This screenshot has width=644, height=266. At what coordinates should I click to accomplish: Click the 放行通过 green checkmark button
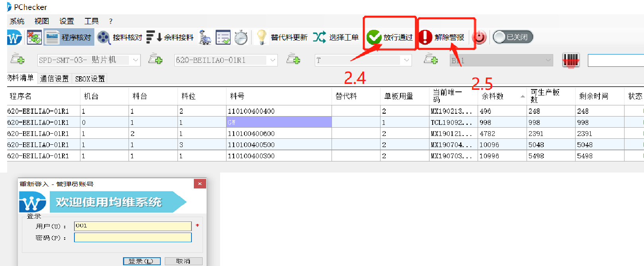[374, 37]
